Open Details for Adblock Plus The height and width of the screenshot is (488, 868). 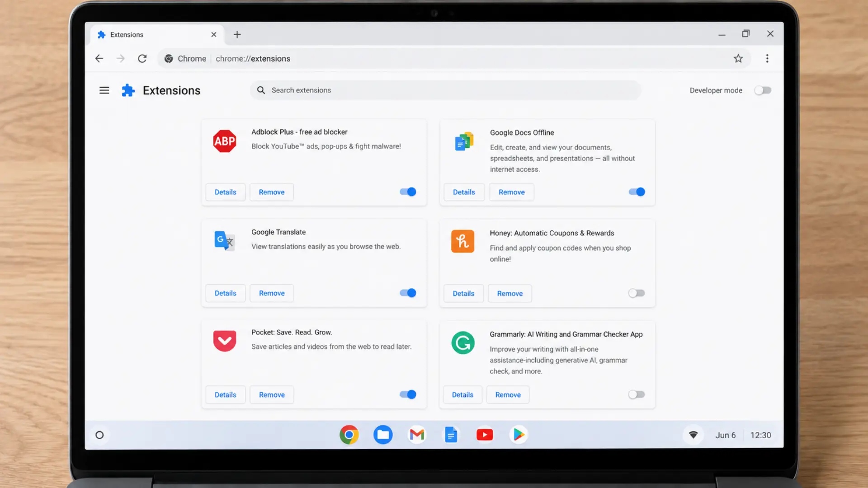pyautogui.click(x=225, y=192)
